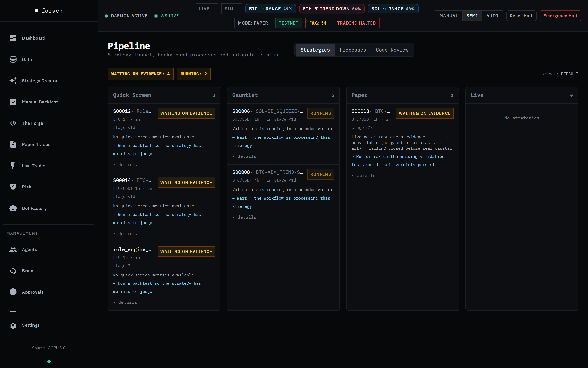Screen dimensions: 588x368
Task: Open the Source AGPL-3.0 link
Action: click(49, 348)
